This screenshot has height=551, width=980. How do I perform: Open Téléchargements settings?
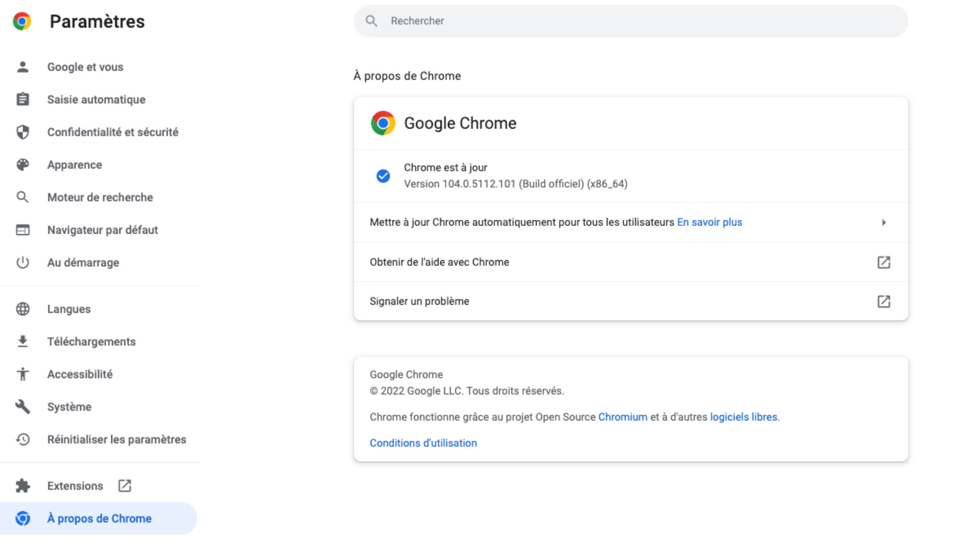click(x=91, y=342)
